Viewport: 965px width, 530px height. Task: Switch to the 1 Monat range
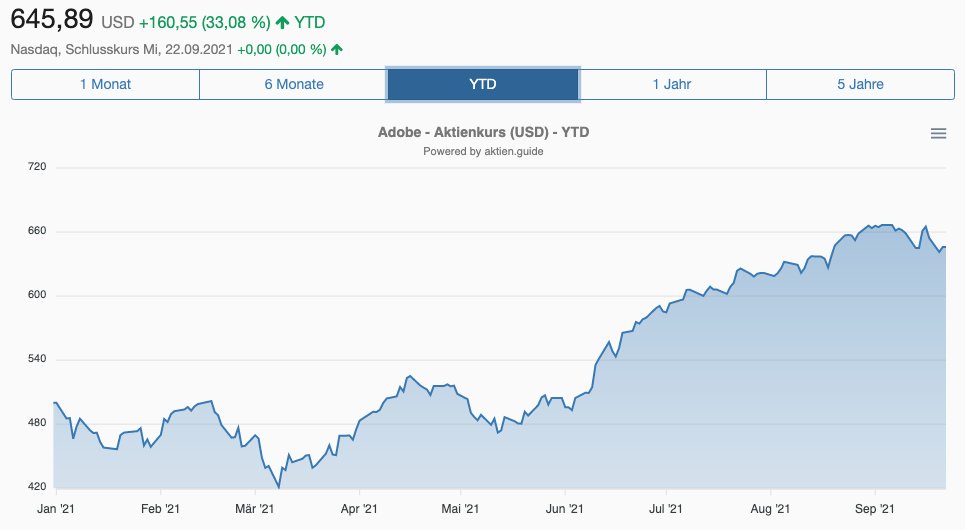coord(105,84)
